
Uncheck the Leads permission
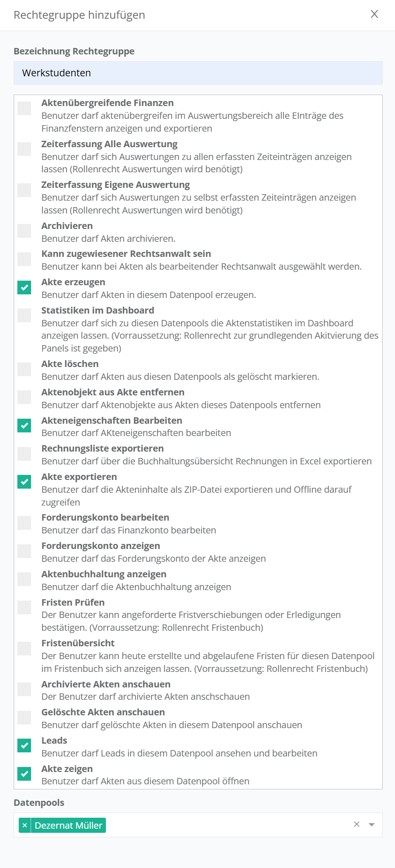[24, 746]
